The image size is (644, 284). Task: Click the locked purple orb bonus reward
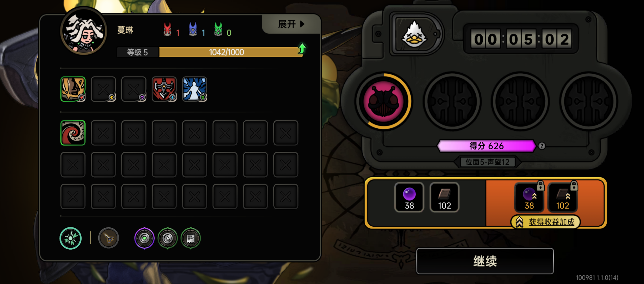tap(529, 197)
